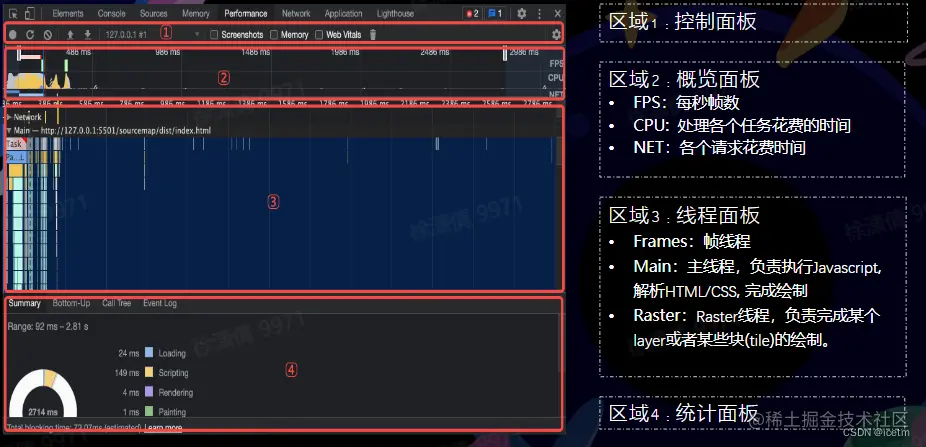Image resolution: width=926 pixels, height=447 pixels.
Task: Click the "Range: 92 ms – 2.81 s" text
Action: 48,326
